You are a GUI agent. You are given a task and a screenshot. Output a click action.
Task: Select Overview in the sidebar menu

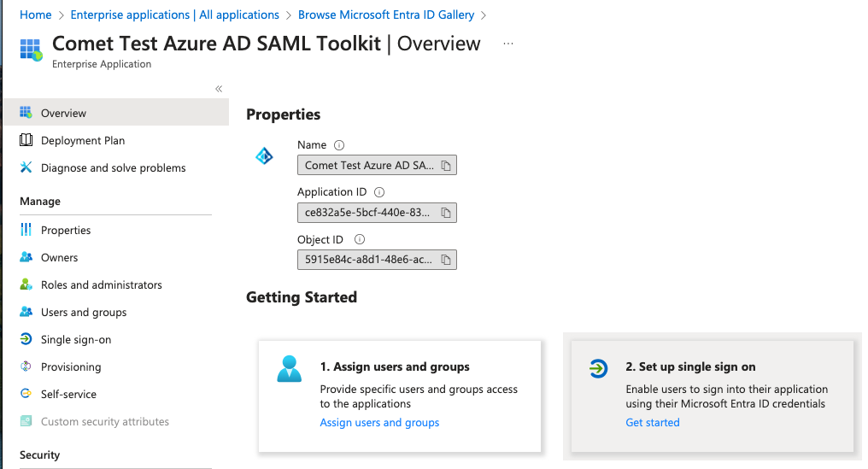(115, 113)
